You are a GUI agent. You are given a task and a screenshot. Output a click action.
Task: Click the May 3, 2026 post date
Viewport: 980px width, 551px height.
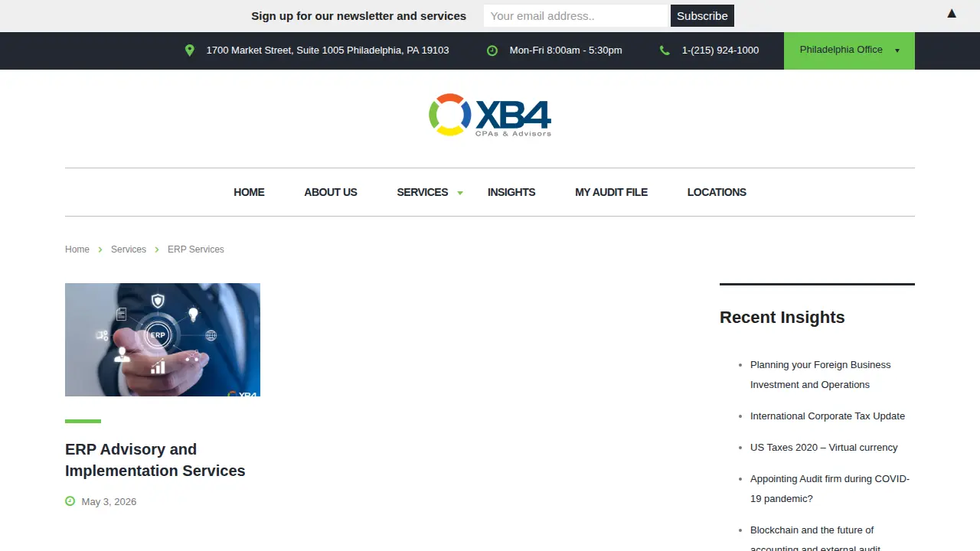109,502
